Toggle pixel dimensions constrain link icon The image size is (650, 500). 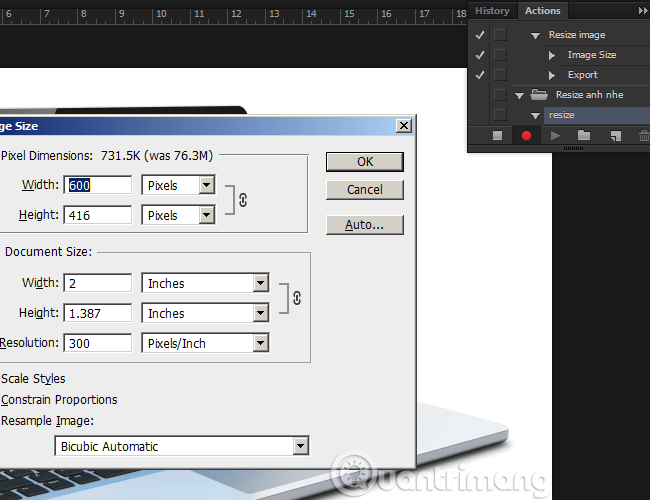click(243, 200)
